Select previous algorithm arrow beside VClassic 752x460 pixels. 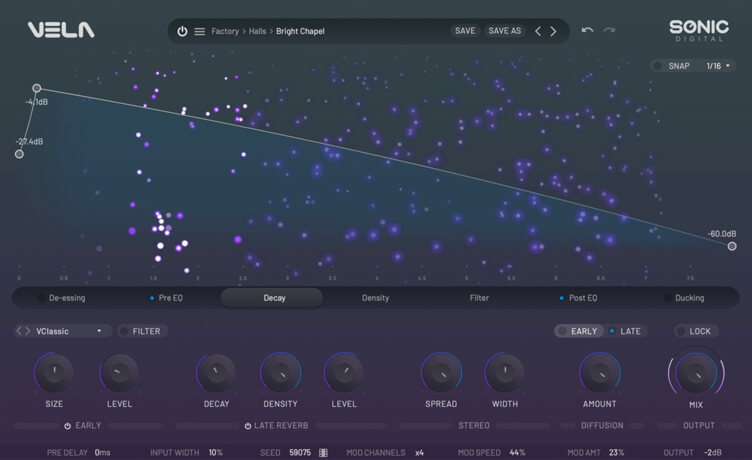pos(19,331)
